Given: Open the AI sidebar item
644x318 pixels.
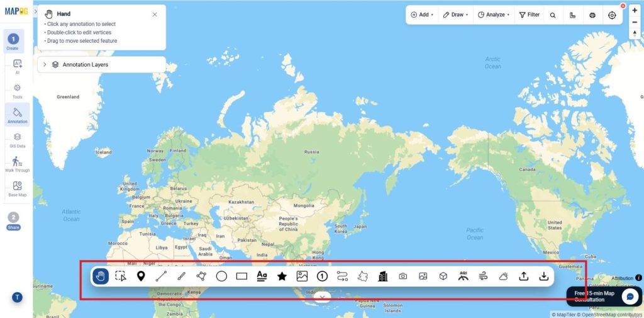Looking at the screenshot, I should click(x=17, y=67).
